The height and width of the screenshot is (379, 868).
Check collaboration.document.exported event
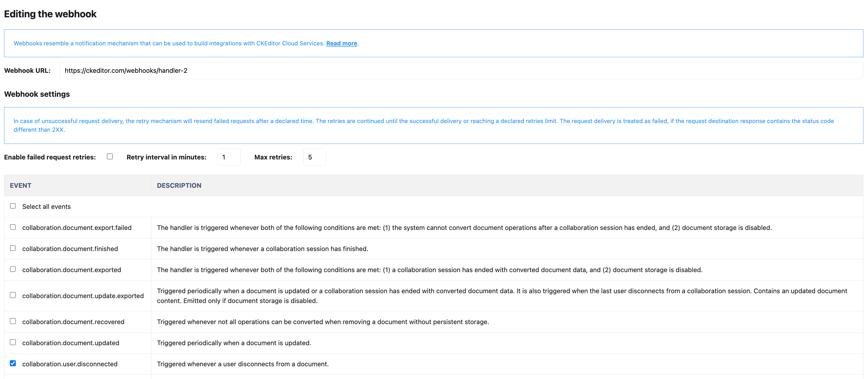click(13, 270)
